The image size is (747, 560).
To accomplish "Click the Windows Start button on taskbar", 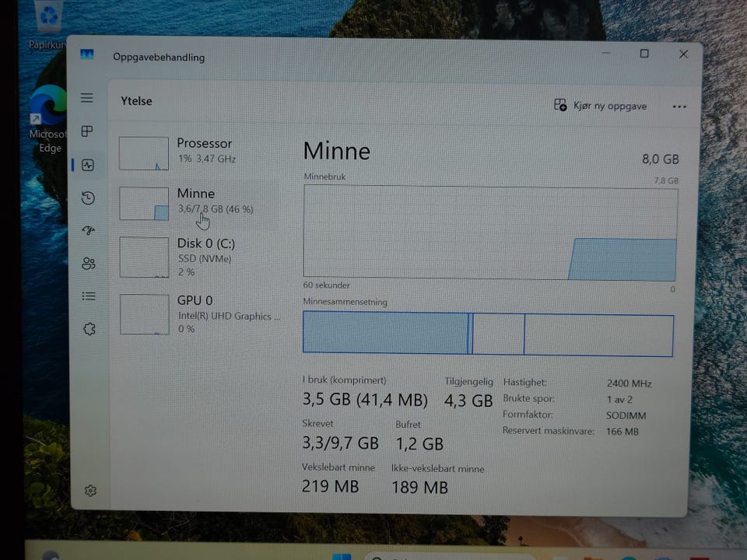I will click(342, 556).
